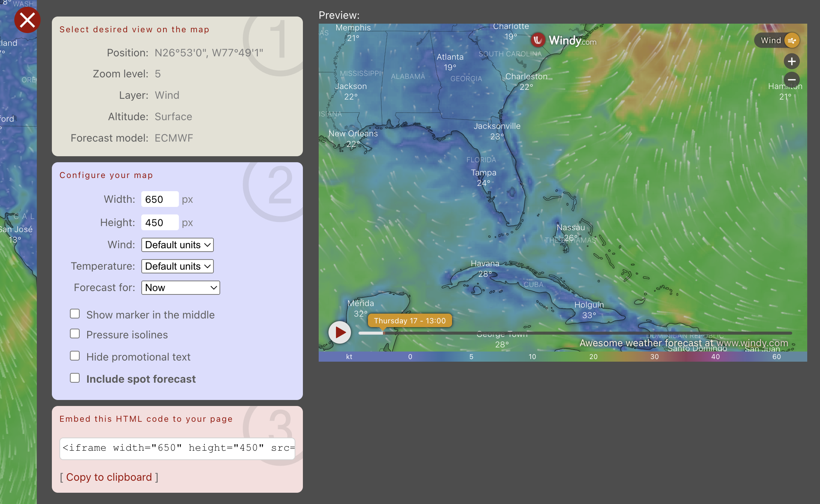The image size is (820, 504).
Task: Close the embed dialog with red X
Action: 27,20
